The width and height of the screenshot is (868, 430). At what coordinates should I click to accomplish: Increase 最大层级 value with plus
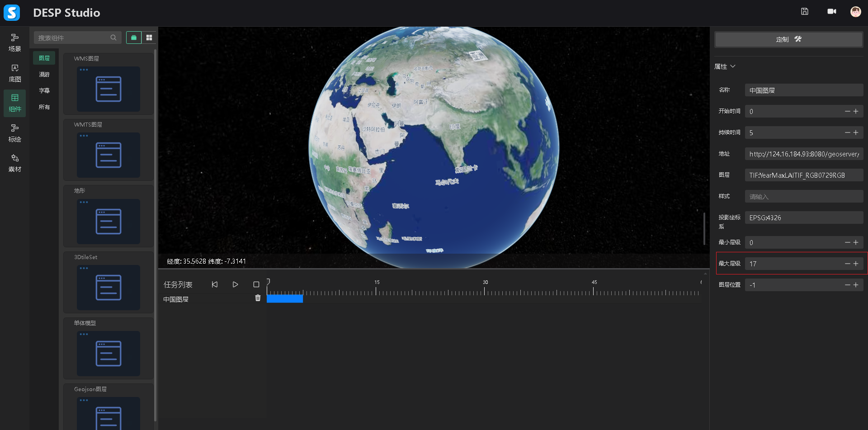point(856,264)
